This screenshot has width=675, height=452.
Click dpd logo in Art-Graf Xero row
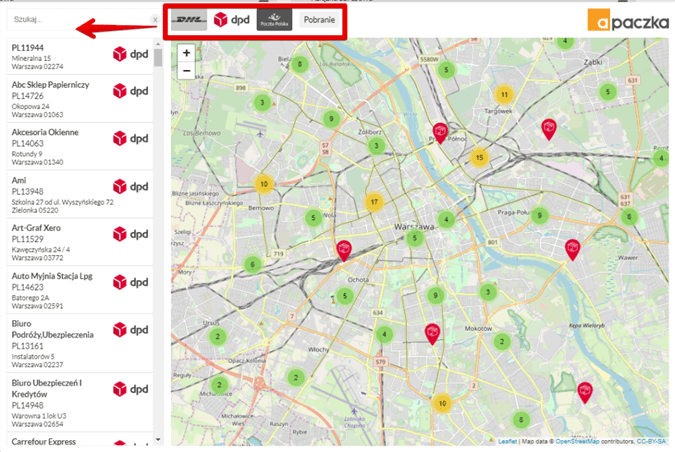coord(130,234)
